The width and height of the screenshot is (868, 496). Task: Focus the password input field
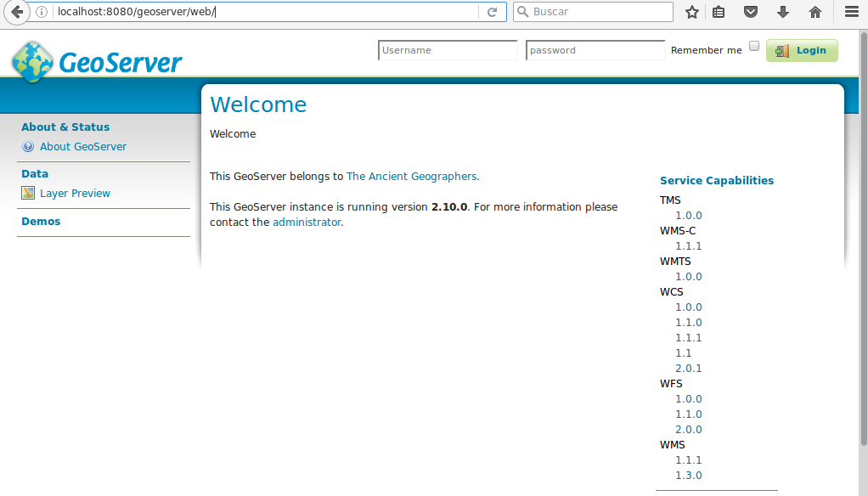pos(595,50)
